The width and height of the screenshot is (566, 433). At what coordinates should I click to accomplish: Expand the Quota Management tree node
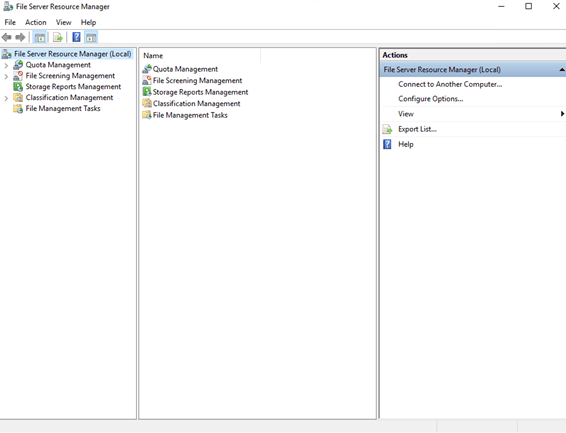pos(6,66)
